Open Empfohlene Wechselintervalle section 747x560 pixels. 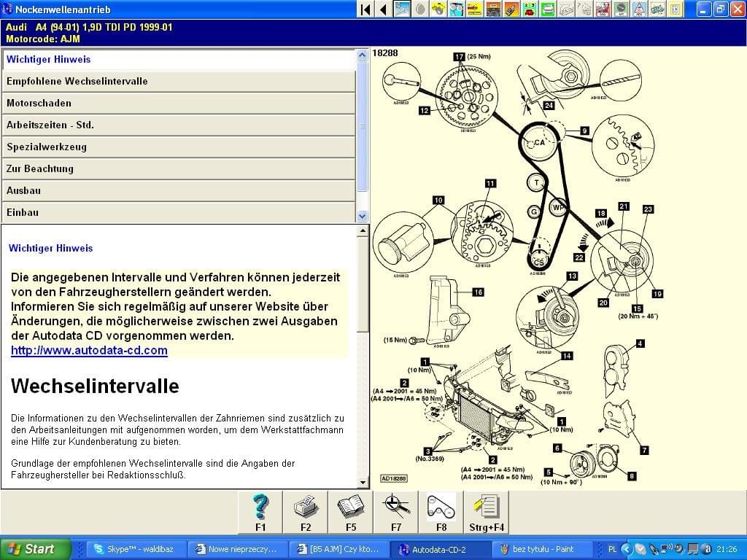click(179, 82)
